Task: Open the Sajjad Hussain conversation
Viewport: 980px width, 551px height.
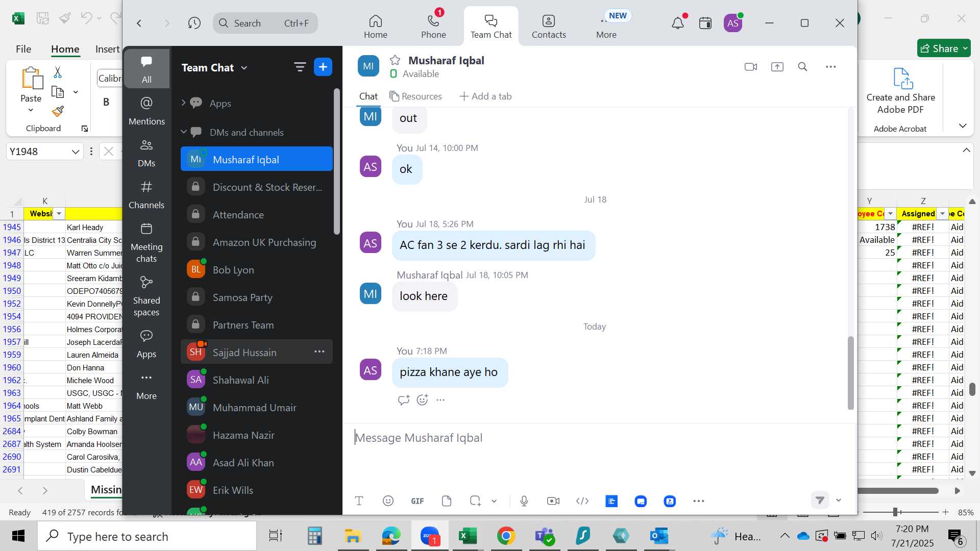Action: tap(257, 352)
